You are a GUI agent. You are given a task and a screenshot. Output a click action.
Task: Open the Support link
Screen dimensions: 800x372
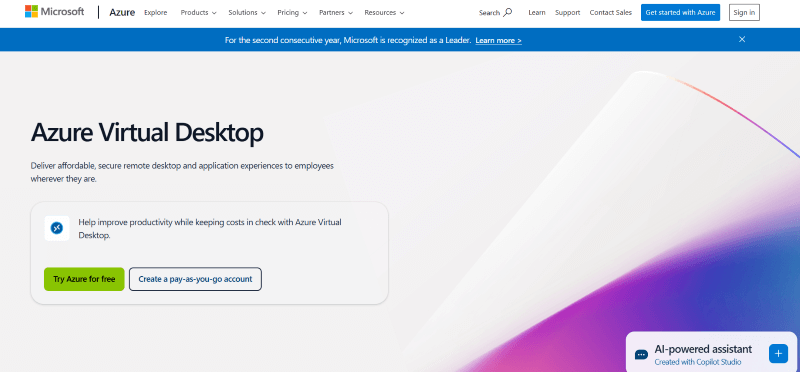[567, 13]
